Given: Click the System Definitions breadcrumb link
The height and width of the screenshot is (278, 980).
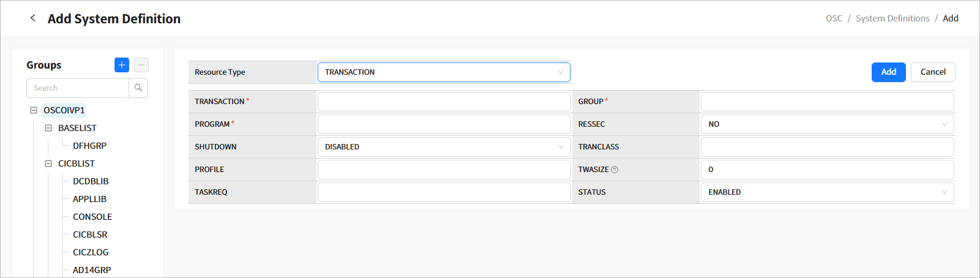Looking at the screenshot, I should point(892,18).
